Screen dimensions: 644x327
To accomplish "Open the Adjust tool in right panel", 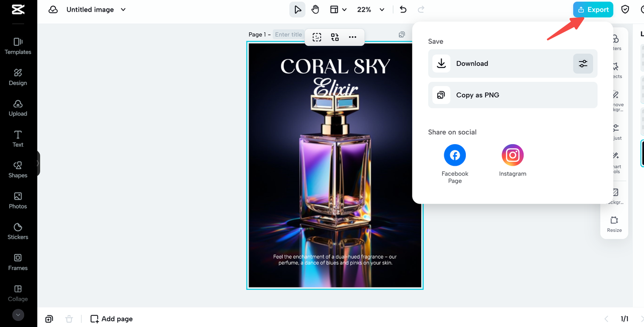I will 615,132.
